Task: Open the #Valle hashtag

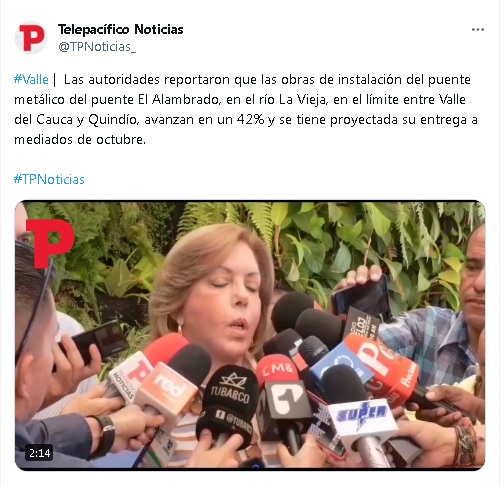Action: pyautogui.click(x=31, y=80)
